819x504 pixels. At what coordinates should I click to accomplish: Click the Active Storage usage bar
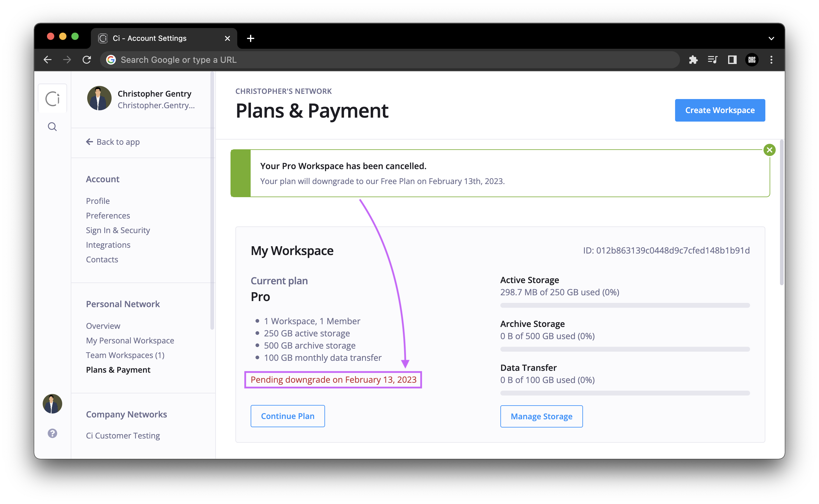pos(624,305)
